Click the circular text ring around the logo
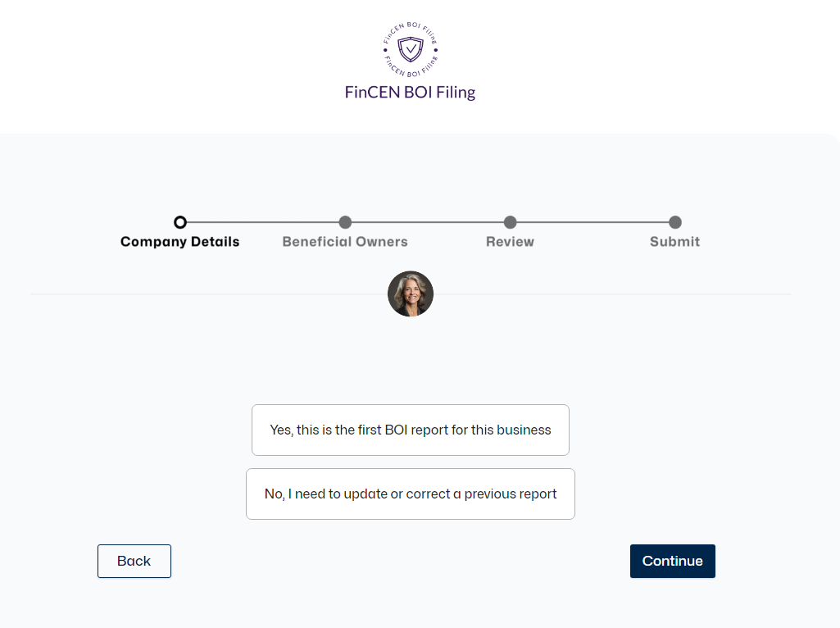This screenshot has width=840, height=628. point(411,26)
